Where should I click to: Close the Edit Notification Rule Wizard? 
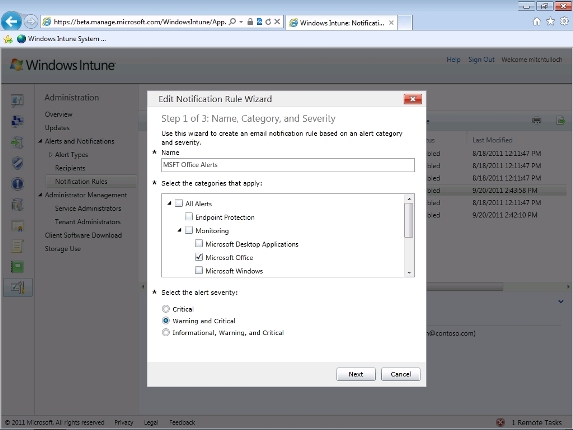click(x=413, y=99)
